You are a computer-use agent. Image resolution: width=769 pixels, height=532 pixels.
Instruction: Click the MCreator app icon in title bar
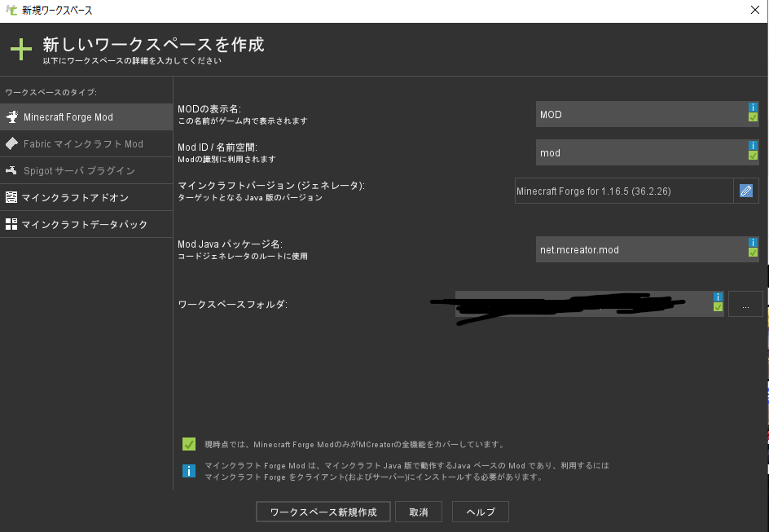pyautogui.click(x=11, y=10)
